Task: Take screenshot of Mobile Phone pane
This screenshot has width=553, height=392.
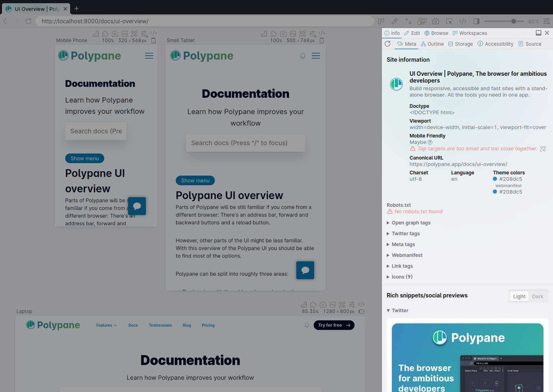Action: tap(115, 34)
